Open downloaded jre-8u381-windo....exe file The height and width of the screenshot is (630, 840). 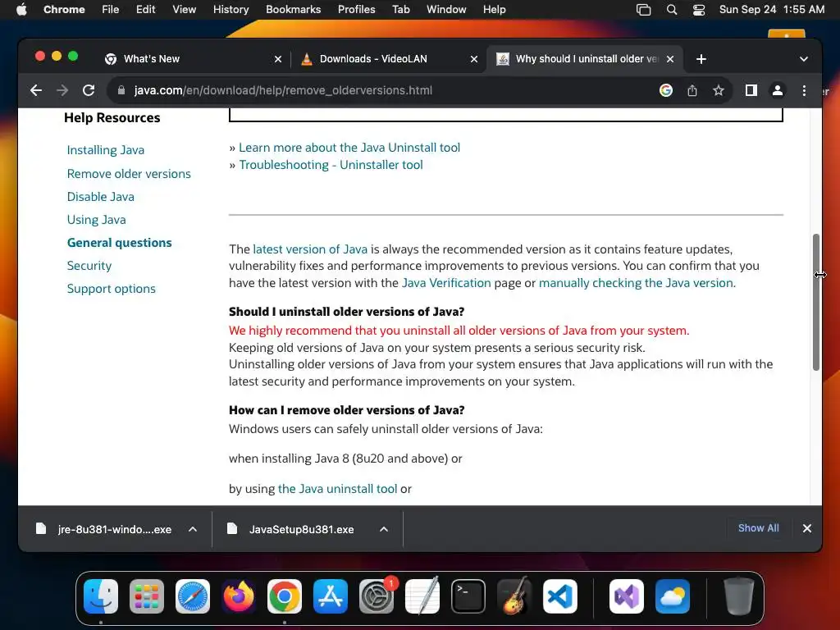104,529
